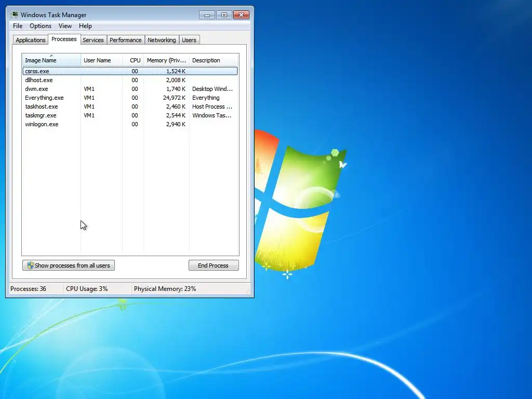Open the Users tab
532x399 pixels.
(189, 40)
